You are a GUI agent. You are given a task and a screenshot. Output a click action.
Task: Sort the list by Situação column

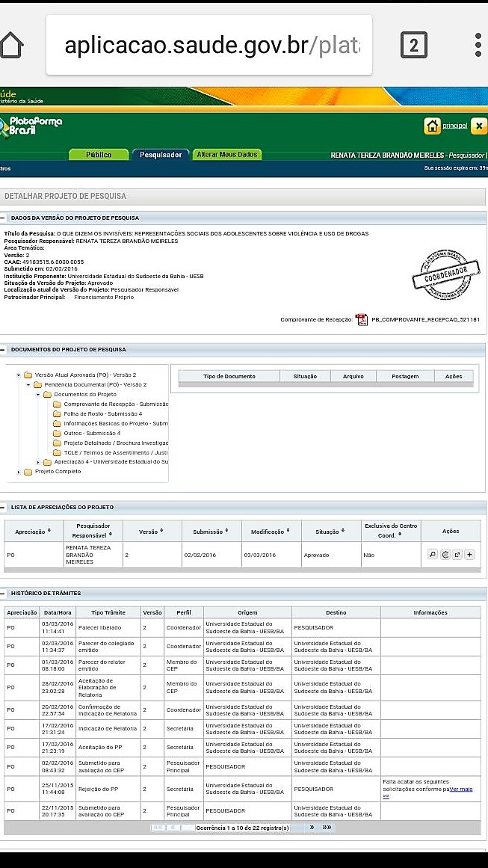330,532
